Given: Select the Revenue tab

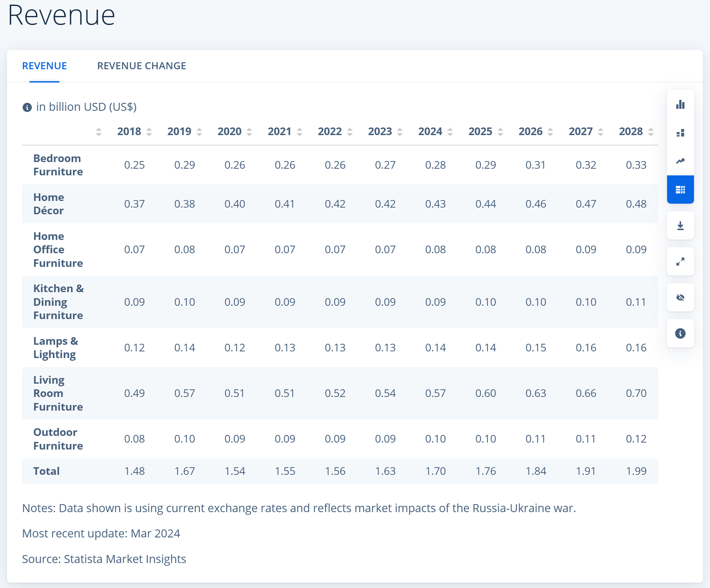Looking at the screenshot, I should [x=44, y=66].
